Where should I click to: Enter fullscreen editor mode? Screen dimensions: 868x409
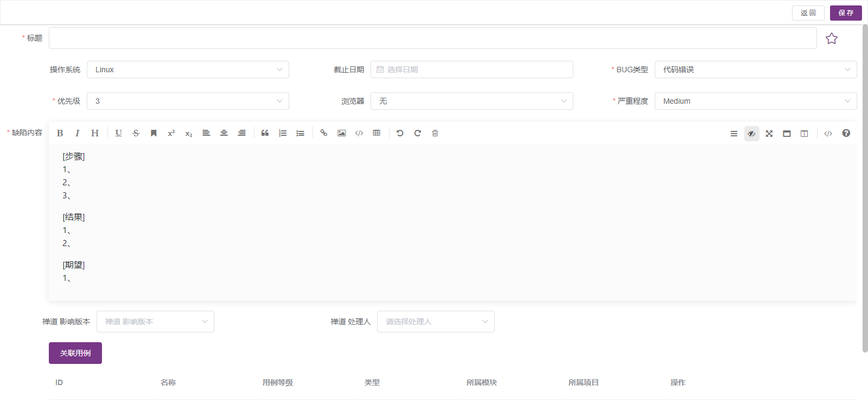pyautogui.click(x=769, y=134)
